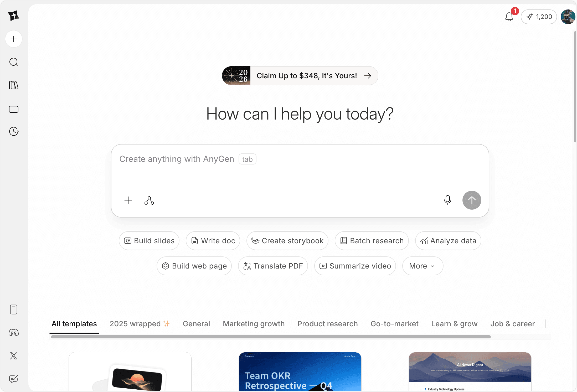Switch to the Marketing growth tab
The width and height of the screenshot is (577, 392).
(254, 324)
